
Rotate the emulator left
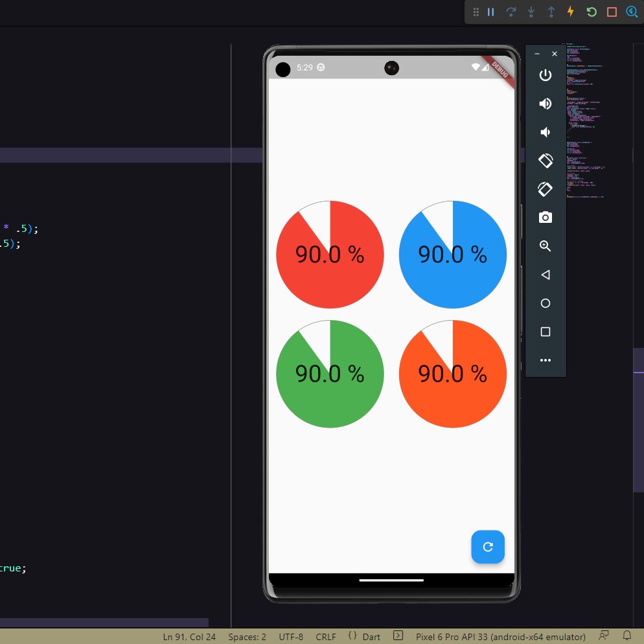546,161
